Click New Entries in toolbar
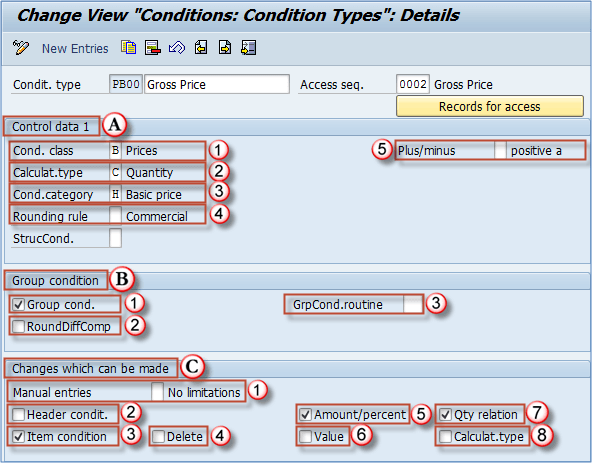Image resolution: width=592 pixels, height=463 pixels. pos(75,49)
